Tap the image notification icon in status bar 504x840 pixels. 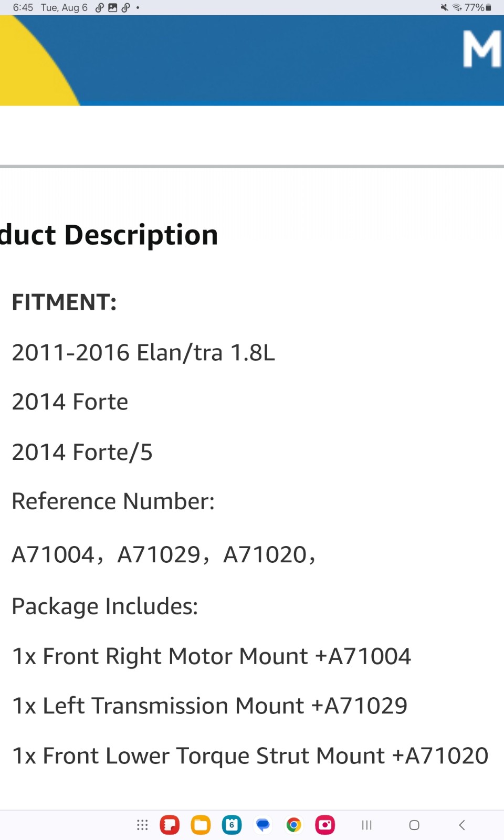(112, 7)
